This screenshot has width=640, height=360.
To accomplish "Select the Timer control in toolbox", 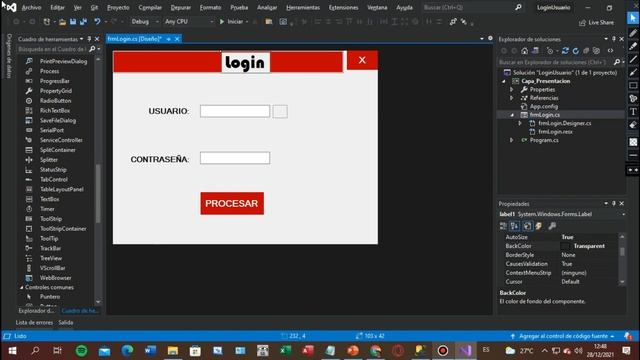I will (x=47, y=209).
